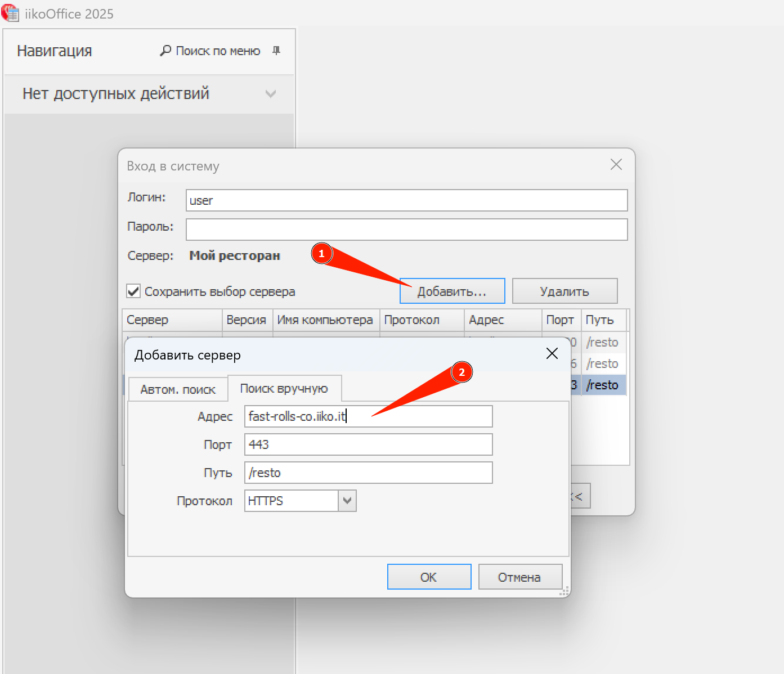
Task: Expand 'Нет доступных действий' chevron
Action: tap(271, 94)
